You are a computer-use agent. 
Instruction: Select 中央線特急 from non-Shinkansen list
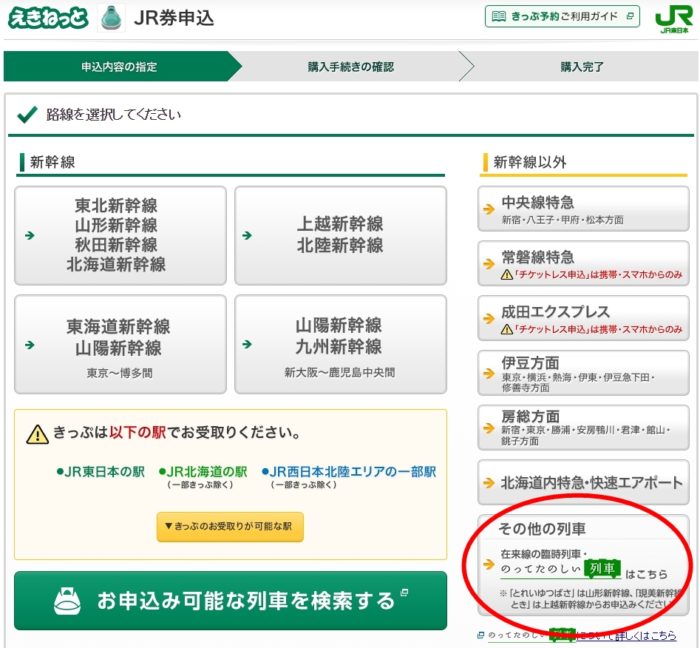583,209
